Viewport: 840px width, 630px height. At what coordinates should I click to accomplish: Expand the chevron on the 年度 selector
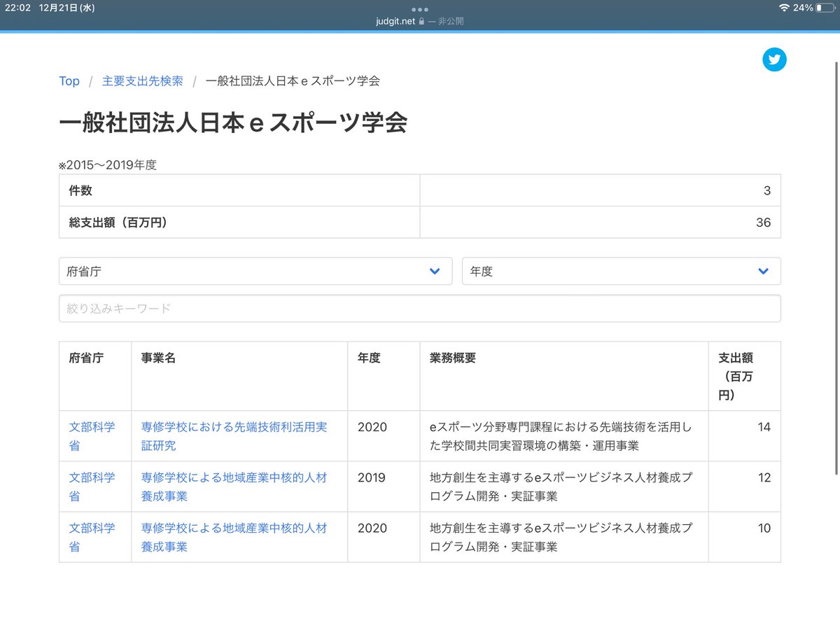762,271
